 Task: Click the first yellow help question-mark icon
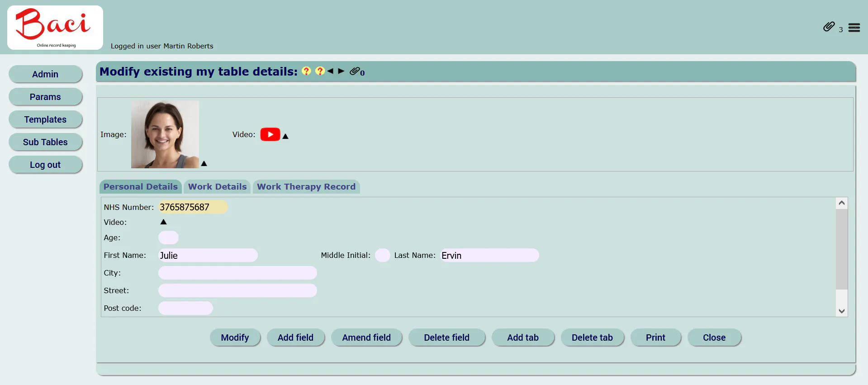[306, 71]
